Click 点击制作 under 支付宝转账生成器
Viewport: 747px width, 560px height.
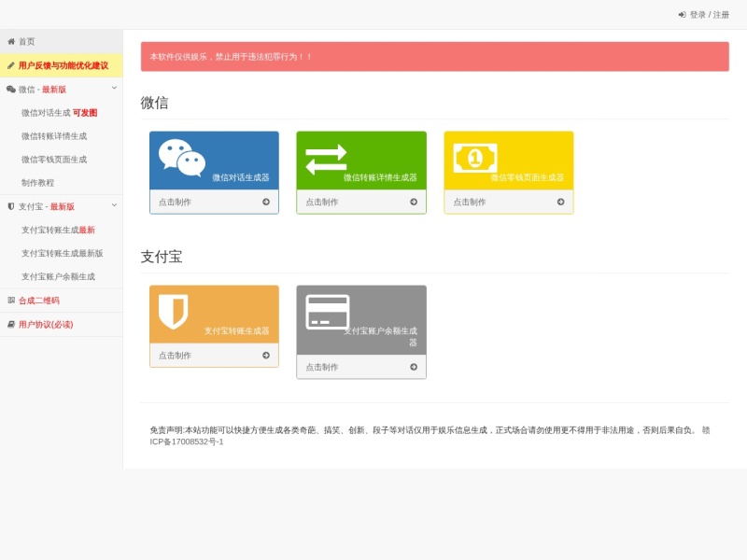coord(175,356)
